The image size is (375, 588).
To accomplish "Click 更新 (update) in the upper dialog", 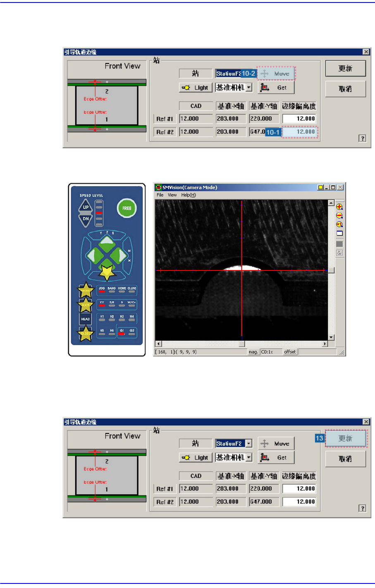I will click(346, 69).
